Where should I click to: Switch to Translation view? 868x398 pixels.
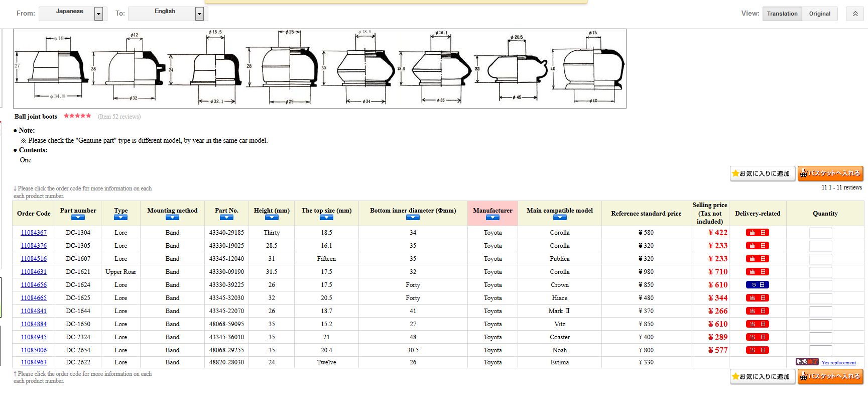point(782,14)
